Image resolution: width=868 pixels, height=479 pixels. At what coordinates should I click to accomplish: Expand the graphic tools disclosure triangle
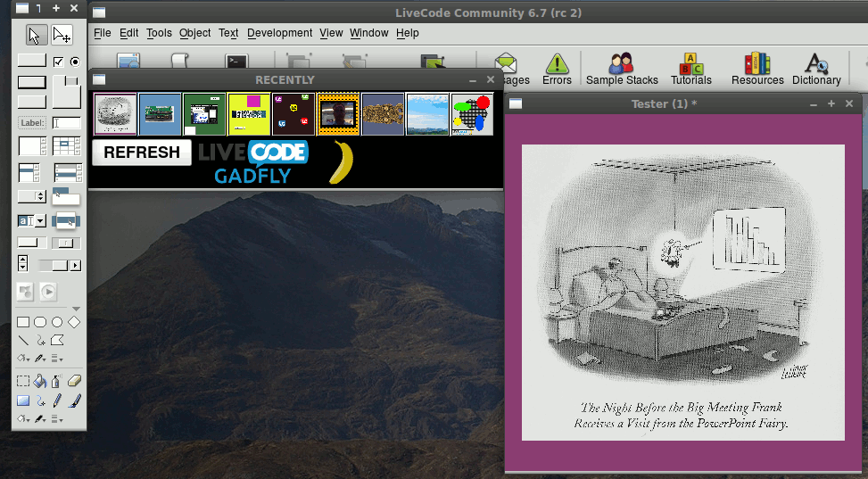click(x=76, y=309)
